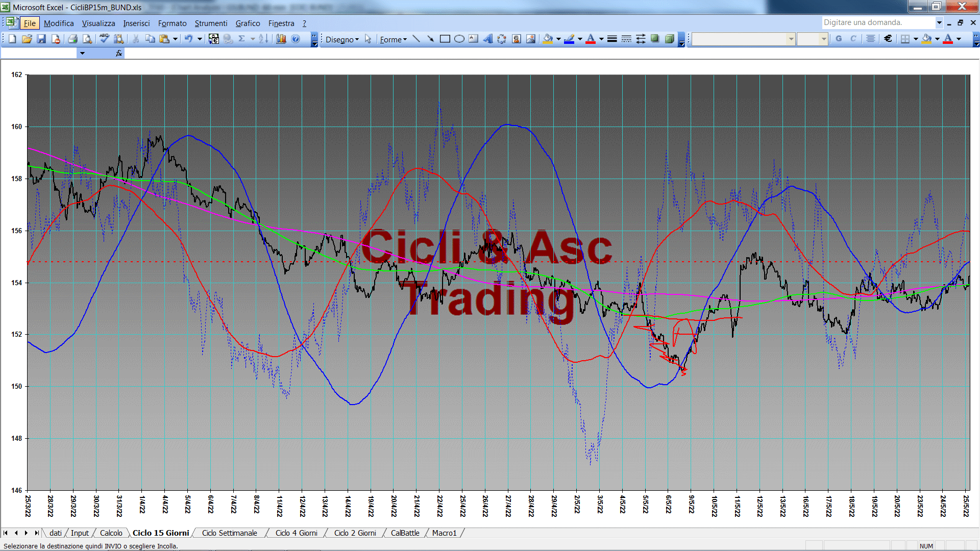Insert a diagram or organization chart
The image size is (980, 551).
[x=502, y=39]
